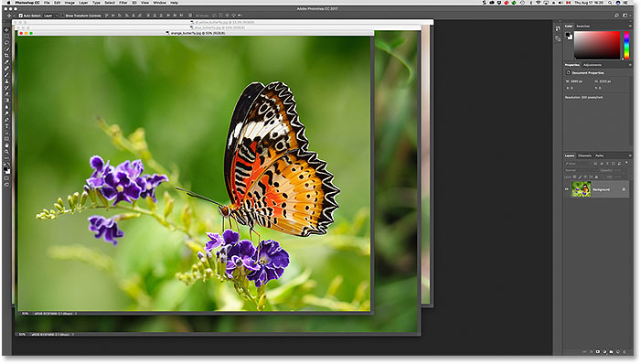Pick a color in the red color field
The height and width of the screenshot is (364, 641).
[x=597, y=45]
